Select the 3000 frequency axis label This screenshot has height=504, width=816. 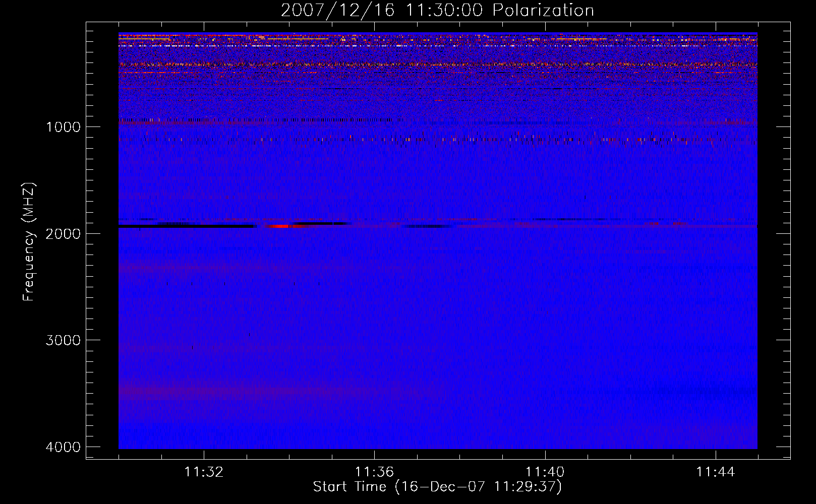coord(63,340)
